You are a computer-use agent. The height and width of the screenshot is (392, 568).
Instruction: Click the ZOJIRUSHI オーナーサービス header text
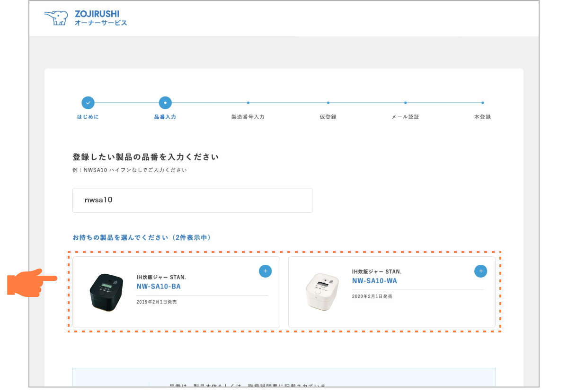[x=101, y=18]
